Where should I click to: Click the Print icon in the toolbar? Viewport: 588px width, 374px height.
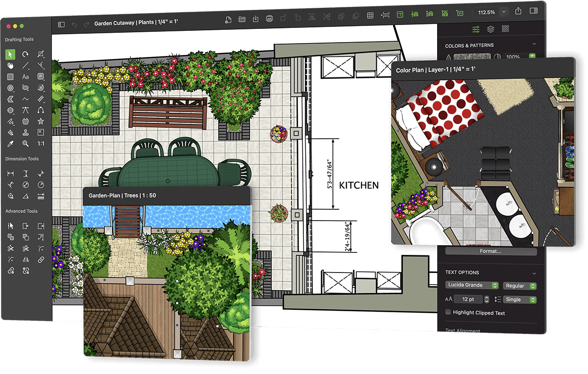(x=269, y=19)
